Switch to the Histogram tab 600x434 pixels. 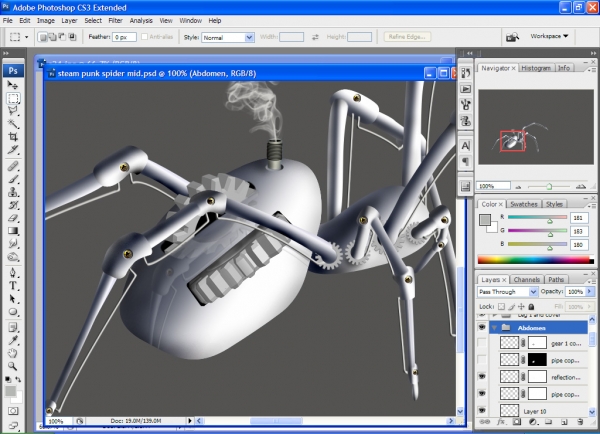pyautogui.click(x=536, y=68)
